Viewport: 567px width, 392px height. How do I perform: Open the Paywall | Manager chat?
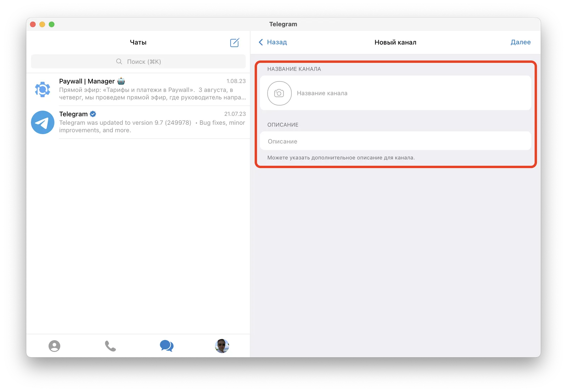click(x=138, y=89)
